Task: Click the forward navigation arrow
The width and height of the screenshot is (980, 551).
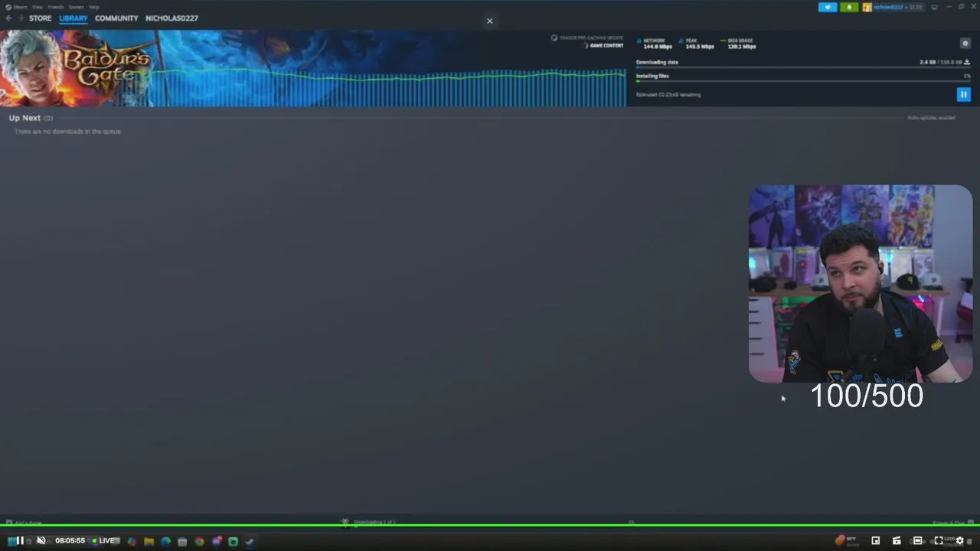Action: [21, 18]
